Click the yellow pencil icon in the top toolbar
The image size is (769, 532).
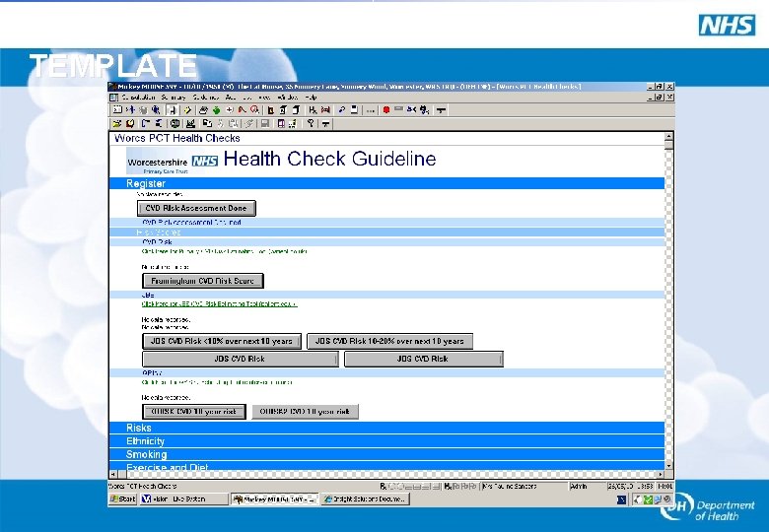(188, 109)
